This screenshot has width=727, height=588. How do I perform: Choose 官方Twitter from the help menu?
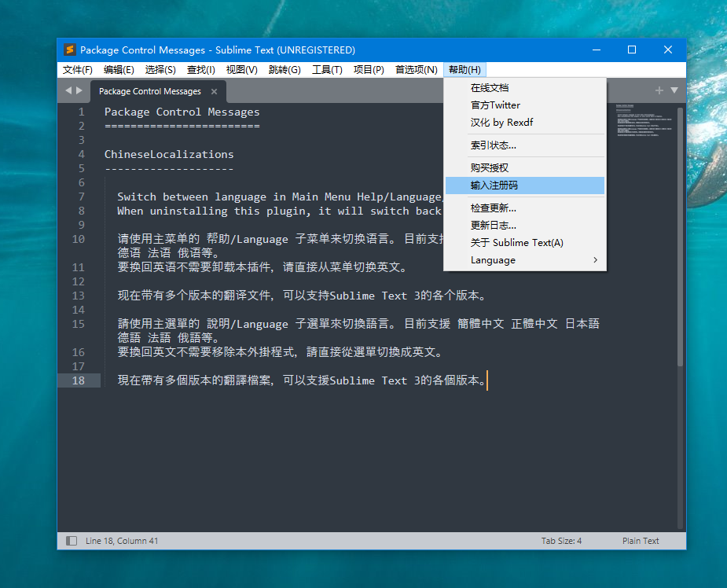[525, 105]
